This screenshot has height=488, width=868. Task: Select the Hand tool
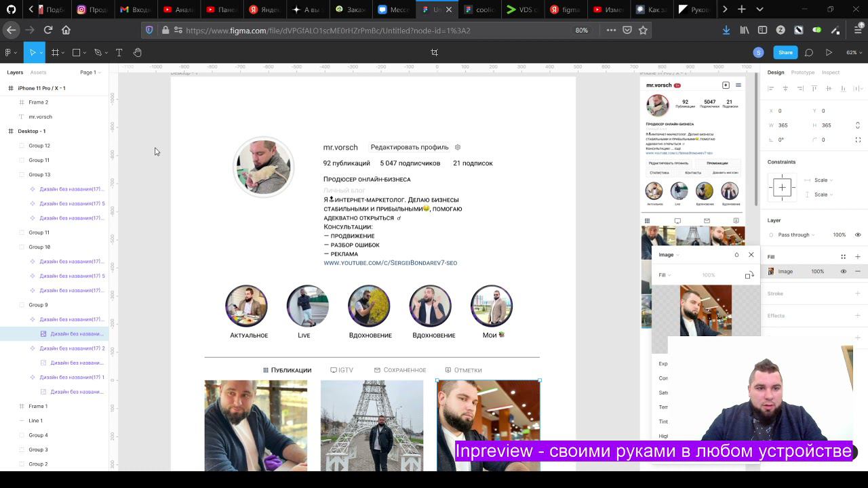coord(138,52)
